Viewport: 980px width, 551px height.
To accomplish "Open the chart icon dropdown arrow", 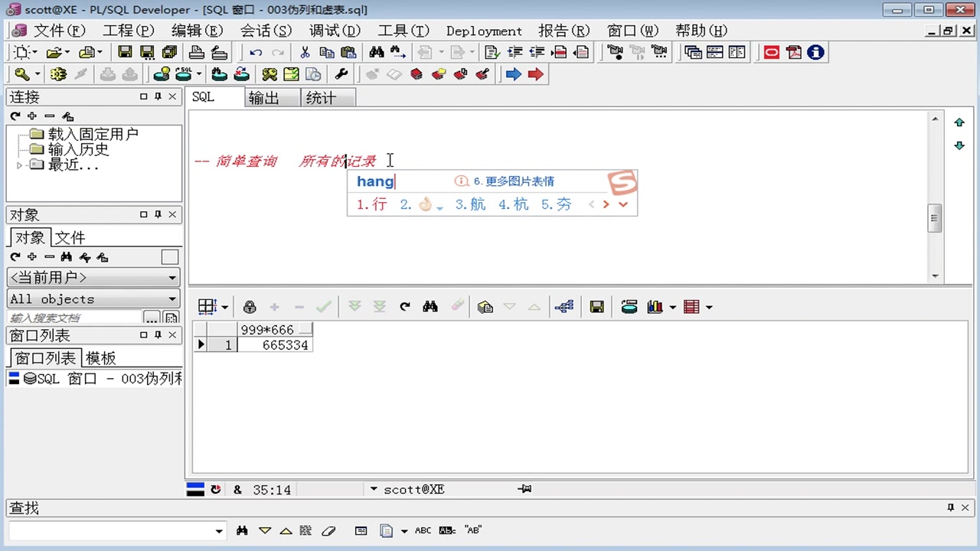I will pyautogui.click(x=672, y=307).
